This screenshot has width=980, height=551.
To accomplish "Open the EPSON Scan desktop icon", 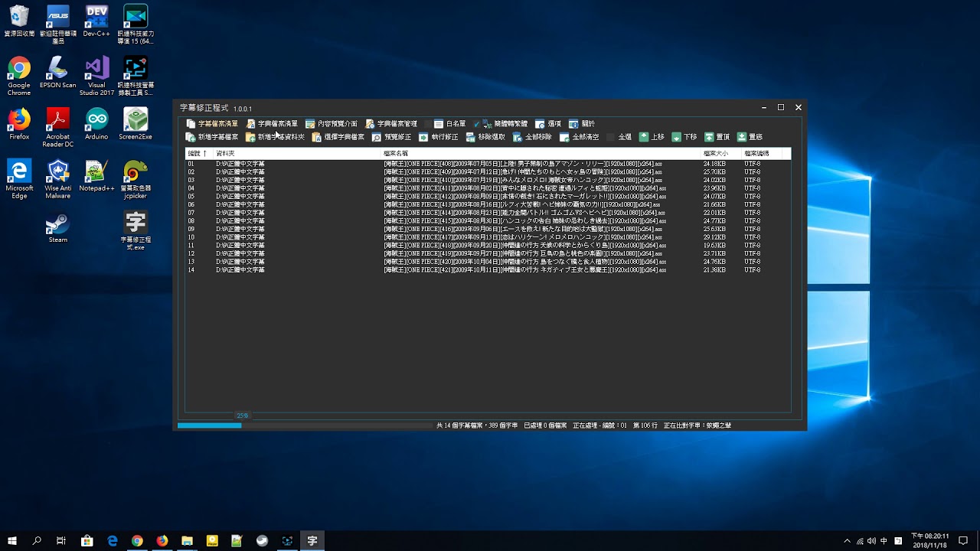I will [58, 73].
